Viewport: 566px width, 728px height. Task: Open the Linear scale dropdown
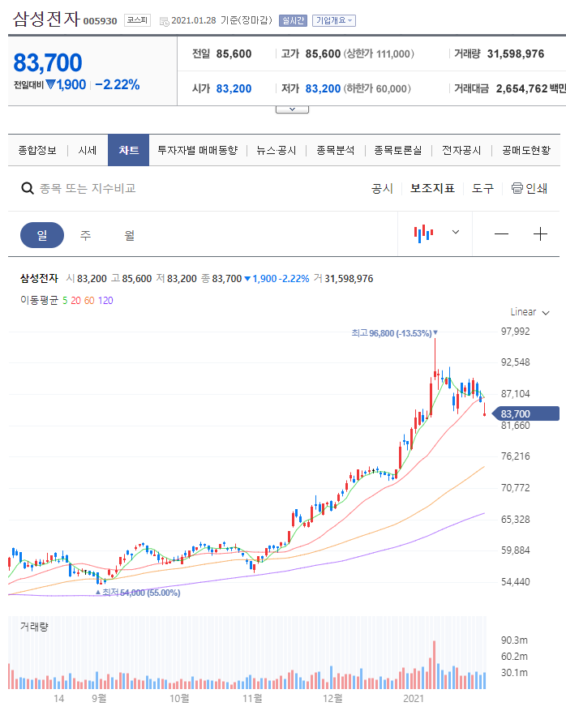tap(530, 312)
